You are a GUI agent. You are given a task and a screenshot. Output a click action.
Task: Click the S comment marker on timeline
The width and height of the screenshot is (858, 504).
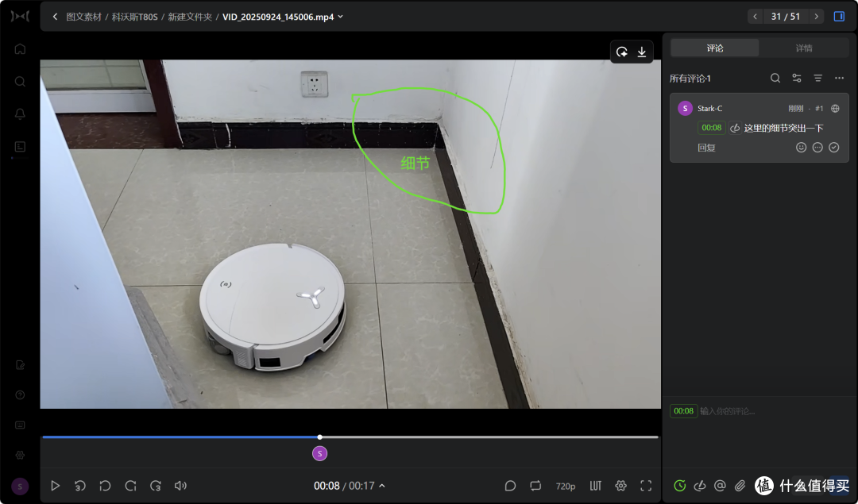tap(319, 453)
